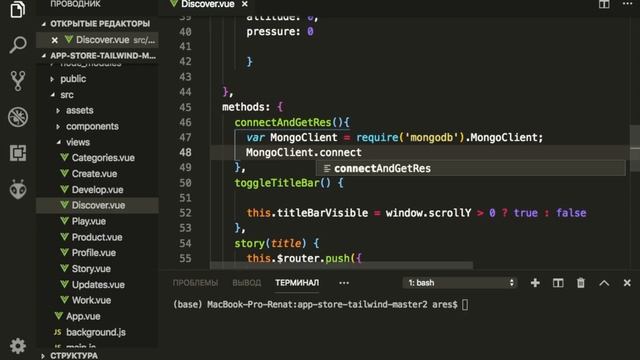Open Play.vue file
Image resolution: width=640 pixels, height=360 pixels.
click(89, 221)
